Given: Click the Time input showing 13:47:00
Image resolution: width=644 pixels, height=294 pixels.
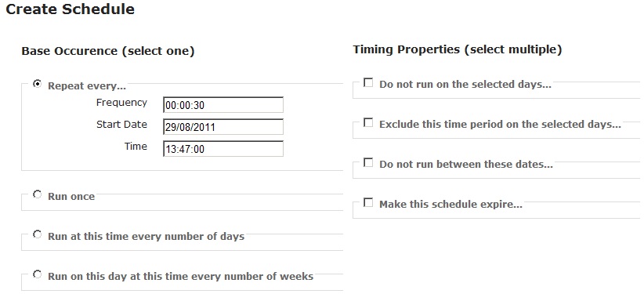Looking at the screenshot, I should [x=223, y=149].
